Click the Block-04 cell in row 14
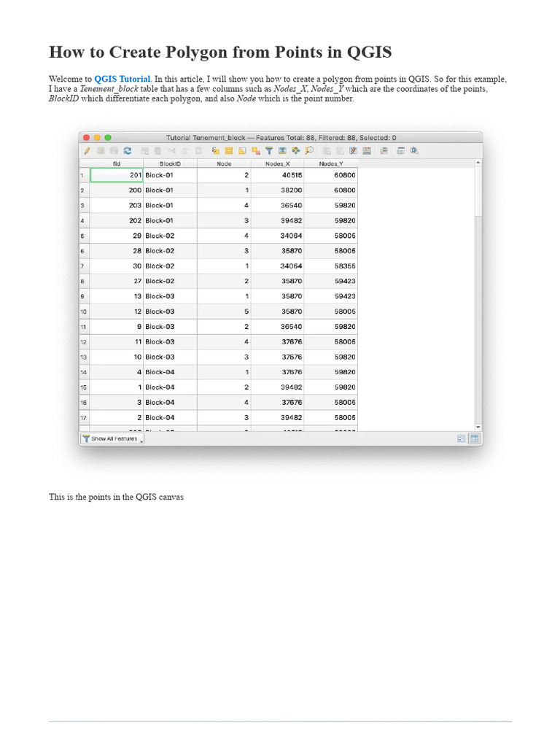 [170, 372]
